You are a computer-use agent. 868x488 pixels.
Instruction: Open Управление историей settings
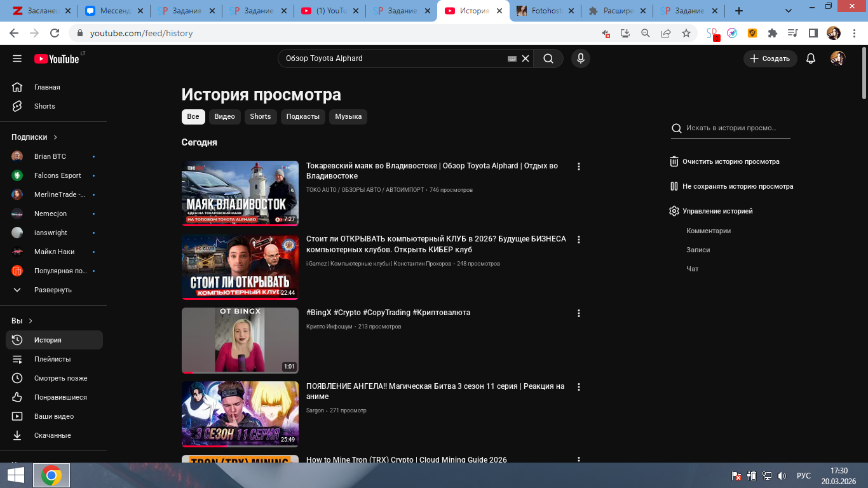point(711,211)
